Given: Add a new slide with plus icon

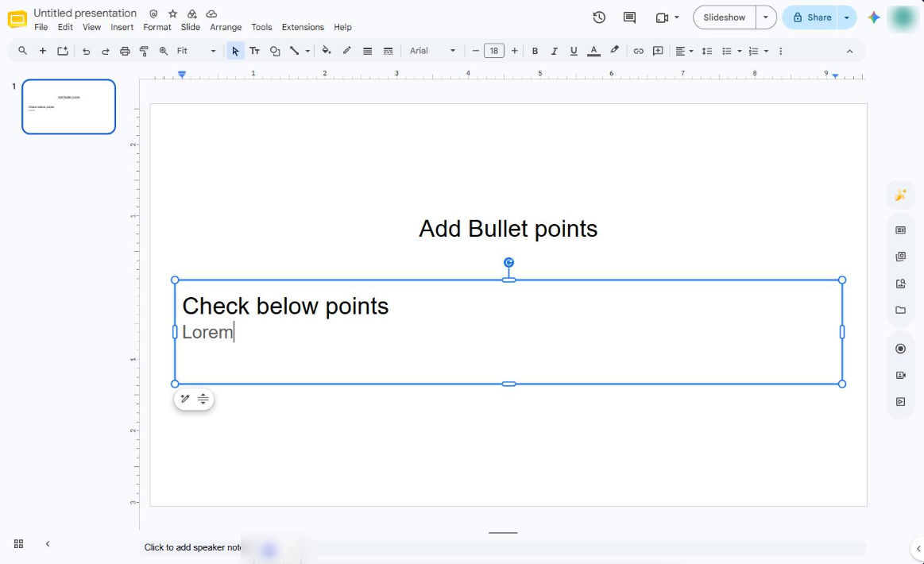Looking at the screenshot, I should (42, 52).
